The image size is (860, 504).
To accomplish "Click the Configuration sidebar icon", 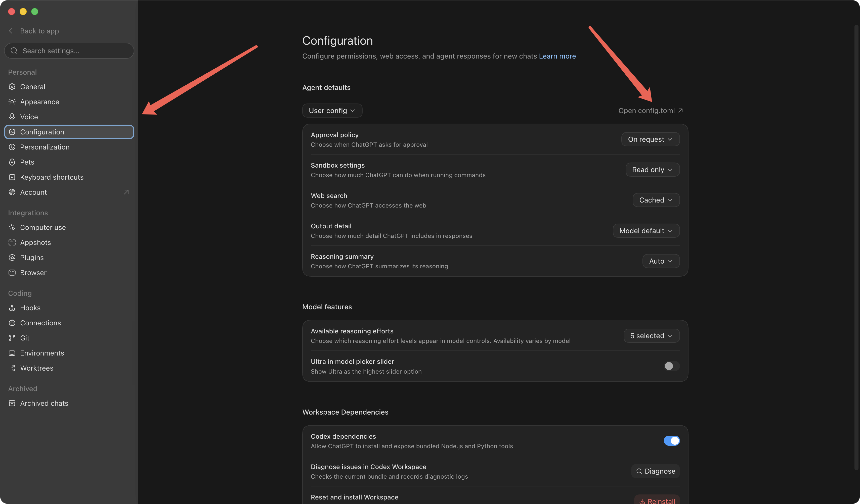I will (x=12, y=132).
